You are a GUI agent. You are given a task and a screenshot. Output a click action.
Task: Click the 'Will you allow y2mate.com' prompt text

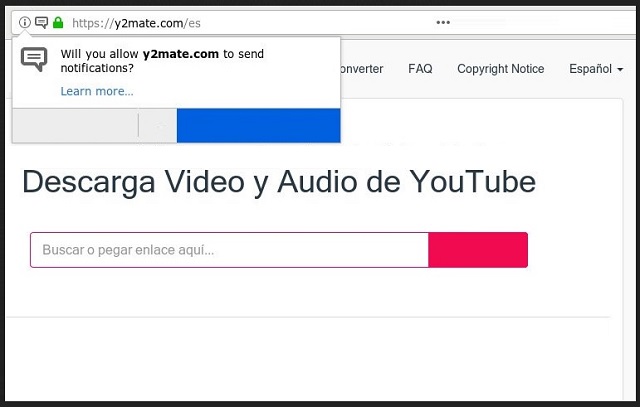pyautogui.click(x=162, y=60)
